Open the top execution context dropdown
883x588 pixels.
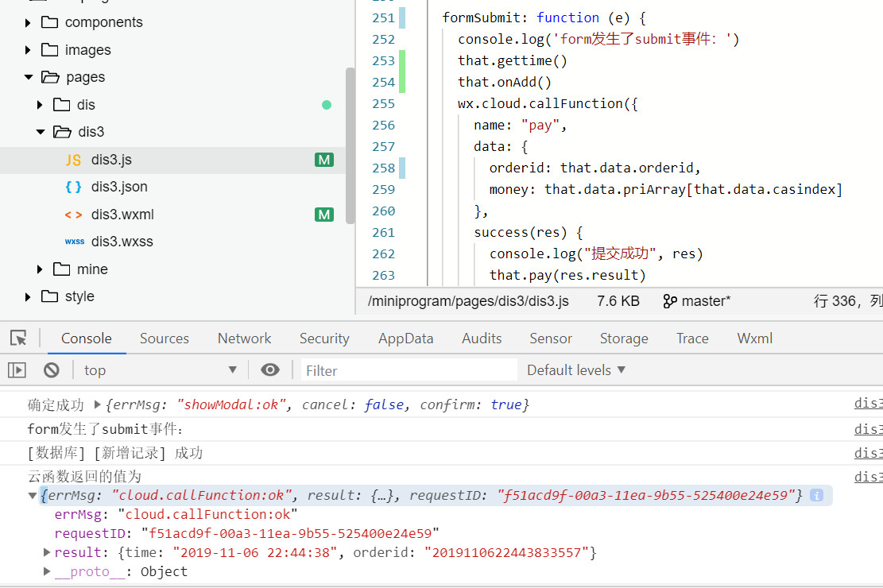click(160, 370)
